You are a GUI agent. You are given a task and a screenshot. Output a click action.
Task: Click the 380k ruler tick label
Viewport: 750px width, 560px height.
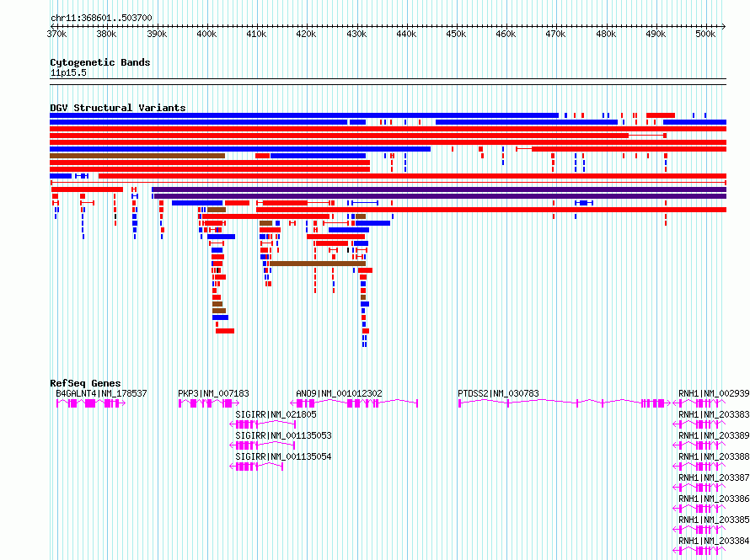tap(106, 34)
